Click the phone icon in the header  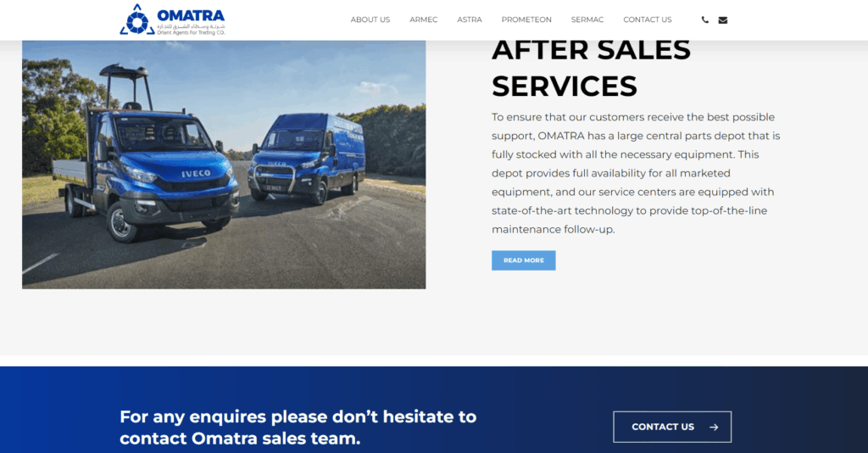pyautogui.click(x=704, y=20)
